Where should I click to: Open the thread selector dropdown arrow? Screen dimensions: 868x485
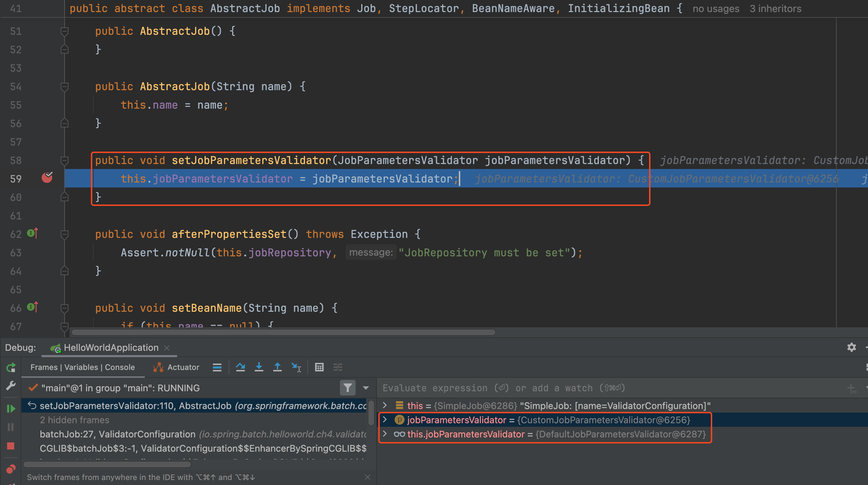coord(366,388)
